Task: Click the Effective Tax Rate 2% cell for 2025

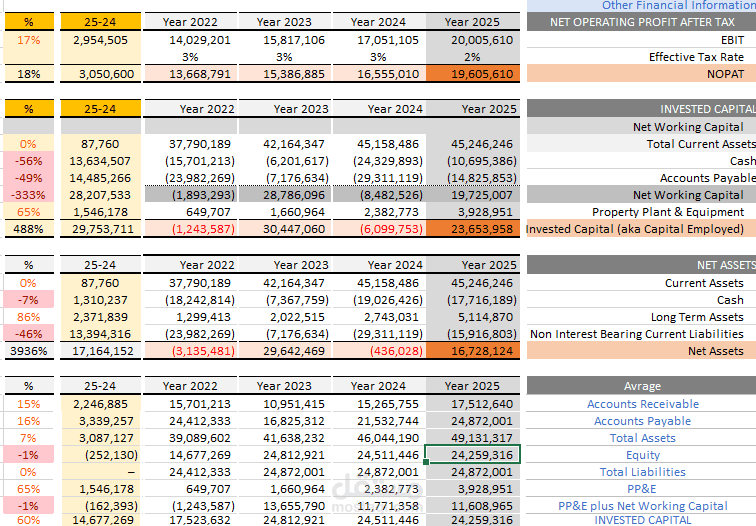Action: (x=472, y=57)
